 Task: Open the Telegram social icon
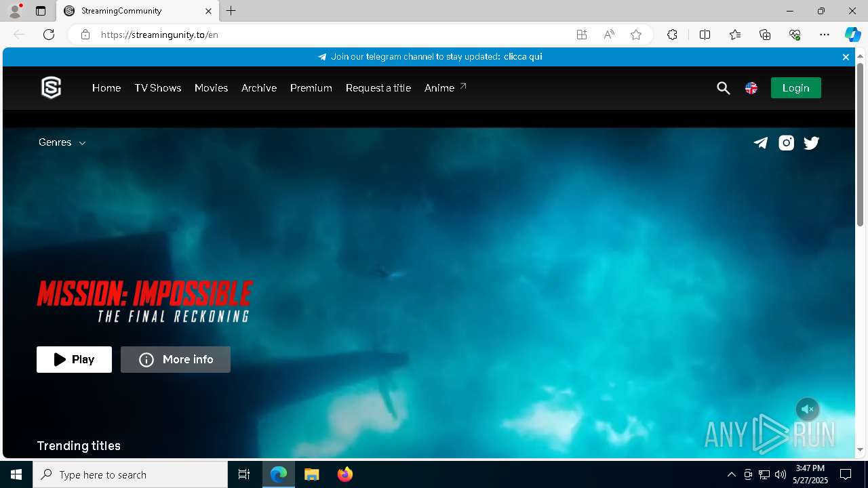point(761,142)
